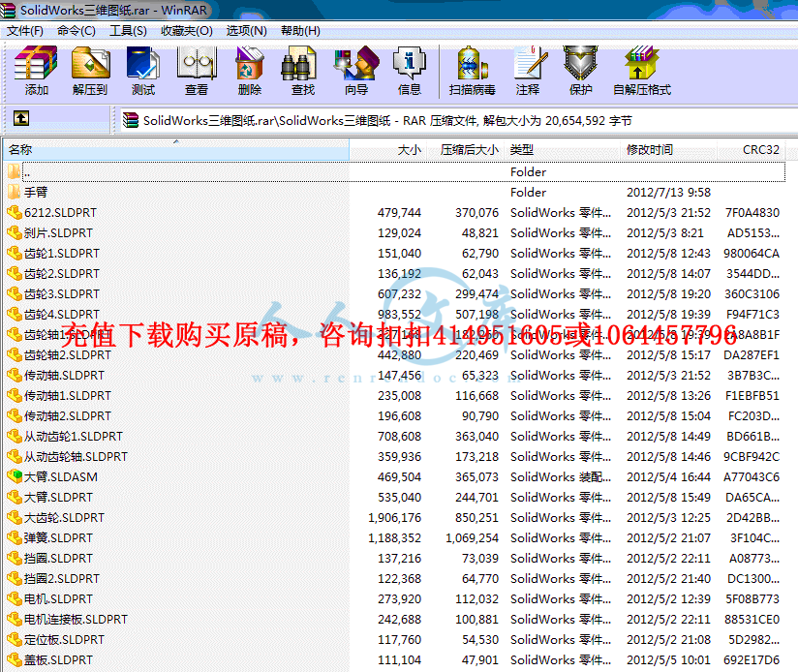798x672 pixels.
Task: Go up one folder level arrow
Action: (x=21, y=118)
